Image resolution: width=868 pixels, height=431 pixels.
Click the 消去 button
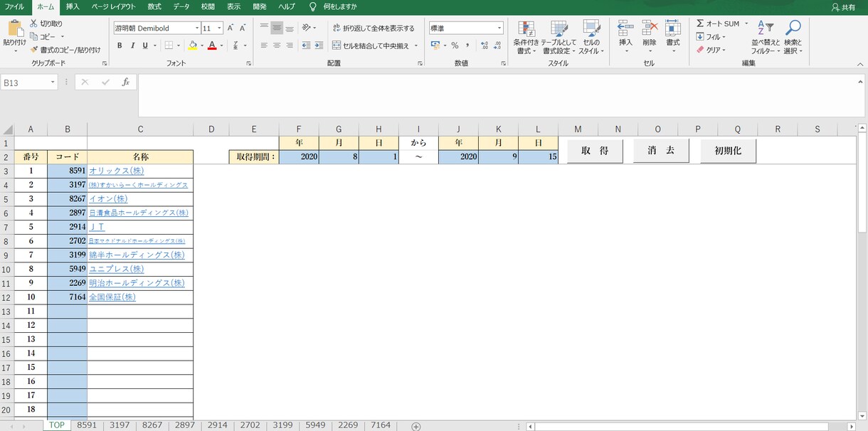[x=662, y=151]
